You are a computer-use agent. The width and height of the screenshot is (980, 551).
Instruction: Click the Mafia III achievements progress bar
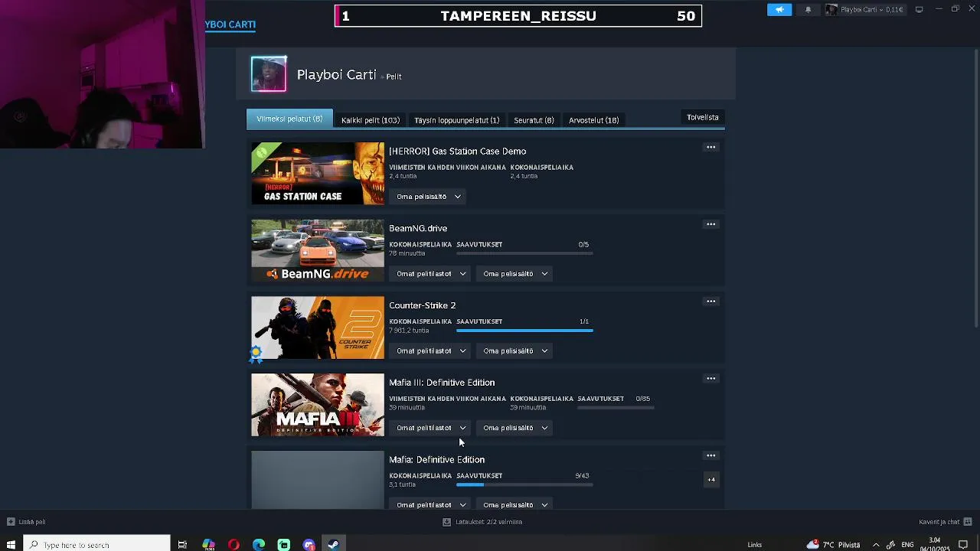616,408
